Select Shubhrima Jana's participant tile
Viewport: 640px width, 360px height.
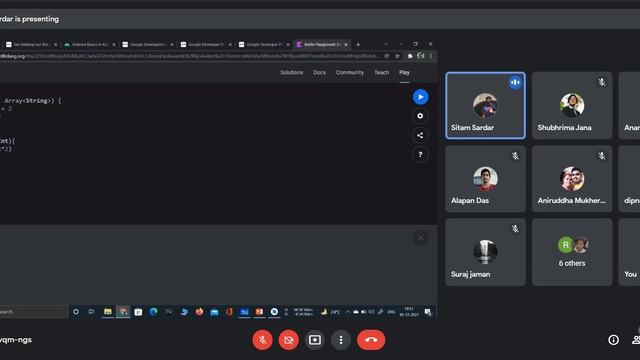572,106
